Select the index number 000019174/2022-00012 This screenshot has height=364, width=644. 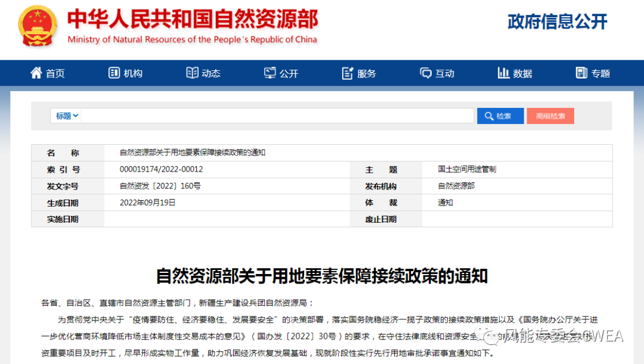pyautogui.click(x=161, y=169)
